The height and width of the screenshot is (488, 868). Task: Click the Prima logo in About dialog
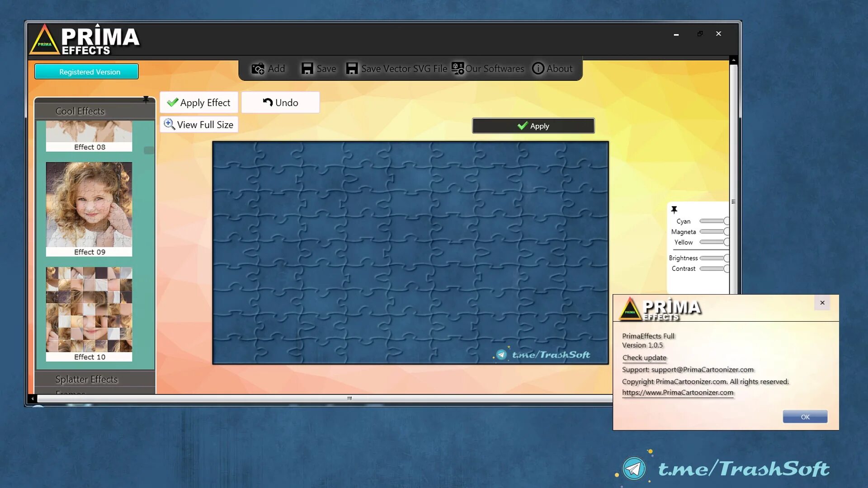click(660, 309)
